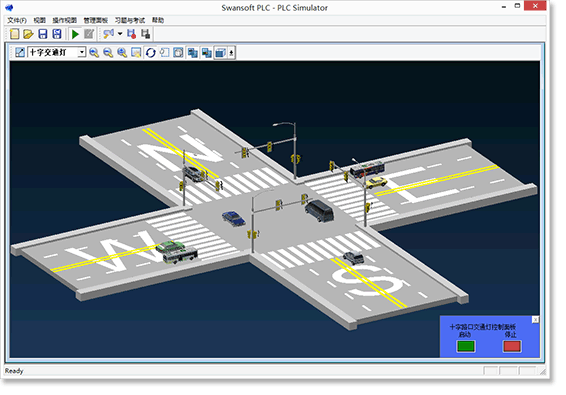Expand the small up-arrow toolbar overflow button
566x395 pixels.
click(231, 53)
